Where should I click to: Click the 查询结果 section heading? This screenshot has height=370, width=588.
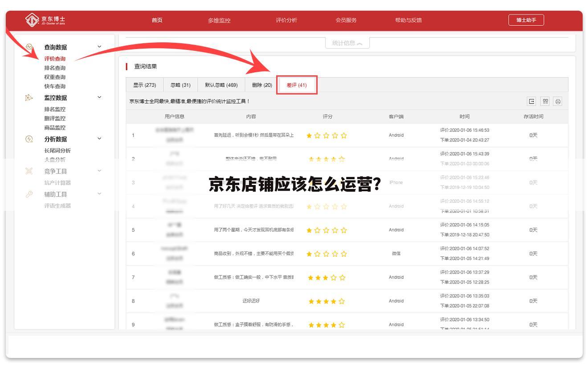point(145,66)
